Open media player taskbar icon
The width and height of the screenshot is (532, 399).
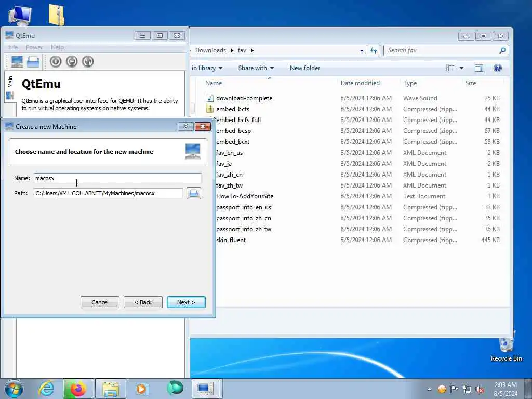point(141,389)
